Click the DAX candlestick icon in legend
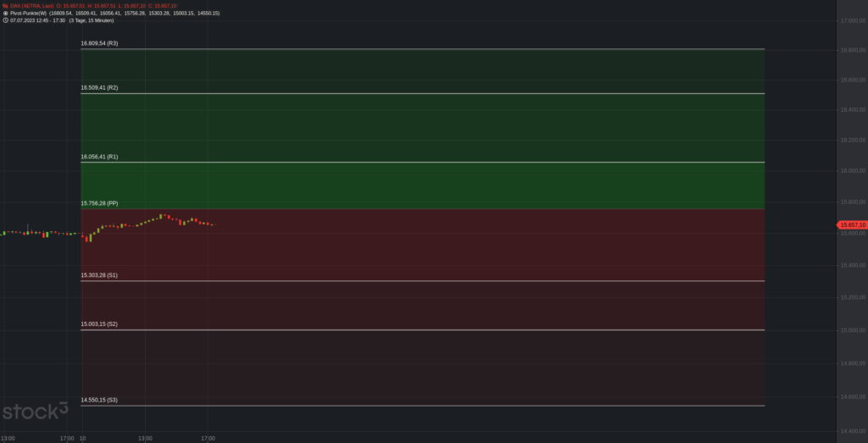 click(5, 6)
